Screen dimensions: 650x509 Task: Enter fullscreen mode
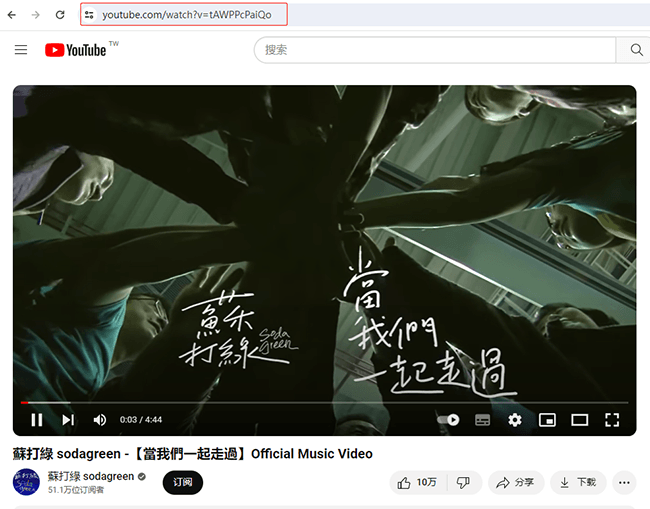coord(612,420)
